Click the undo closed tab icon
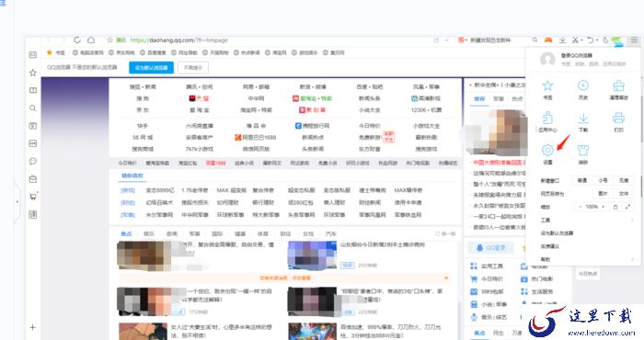Viewport: 644px width, 340px height. click(591, 40)
